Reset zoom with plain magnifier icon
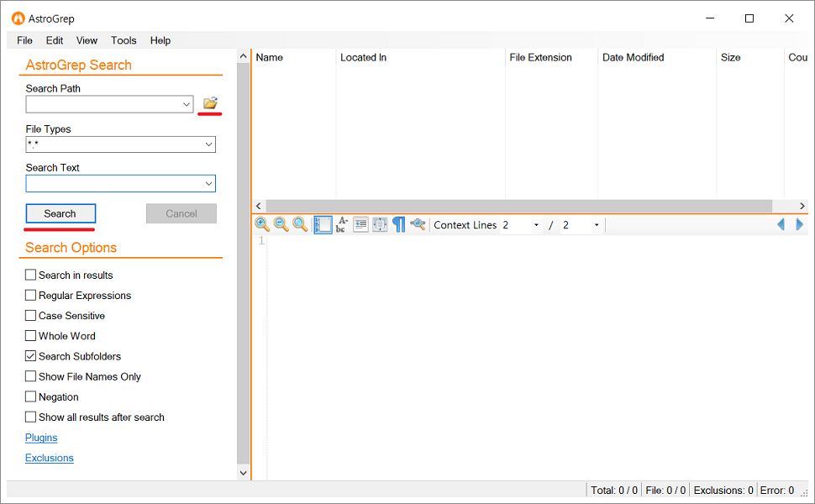 [300, 224]
